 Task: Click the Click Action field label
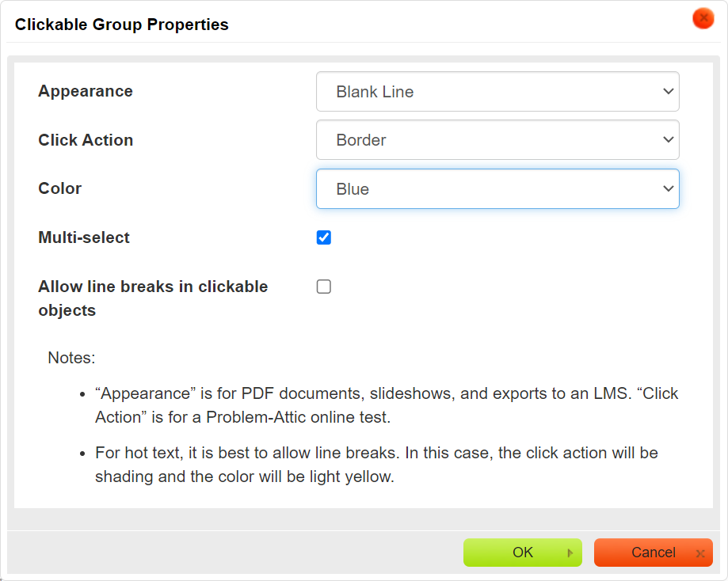coord(86,139)
